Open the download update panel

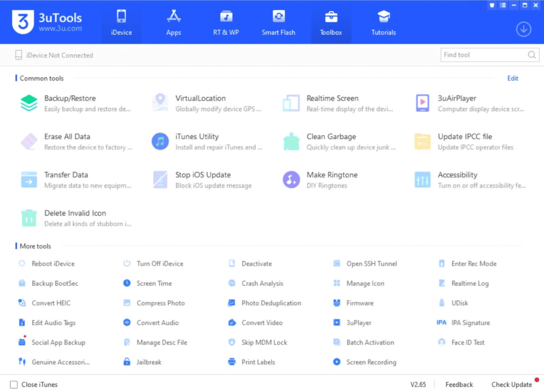523,29
